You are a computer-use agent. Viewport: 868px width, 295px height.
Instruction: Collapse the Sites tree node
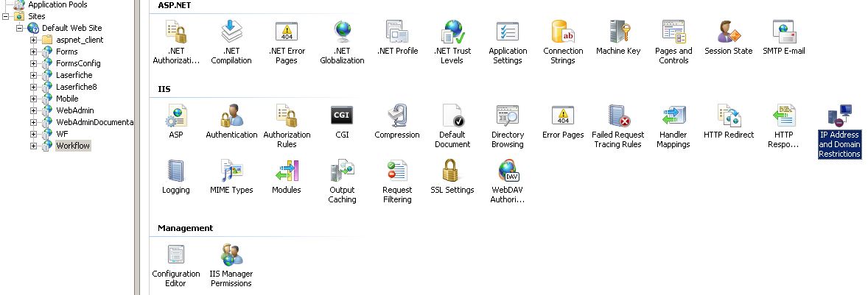[x=6, y=16]
